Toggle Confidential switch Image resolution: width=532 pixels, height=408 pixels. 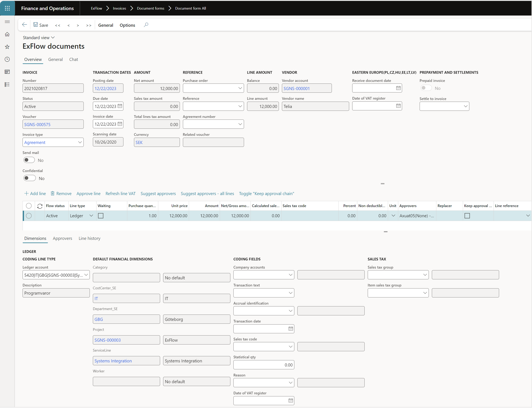(29, 178)
